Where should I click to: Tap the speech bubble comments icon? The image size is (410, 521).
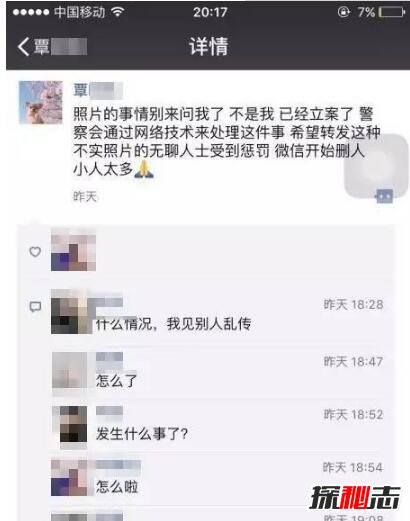click(35, 306)
